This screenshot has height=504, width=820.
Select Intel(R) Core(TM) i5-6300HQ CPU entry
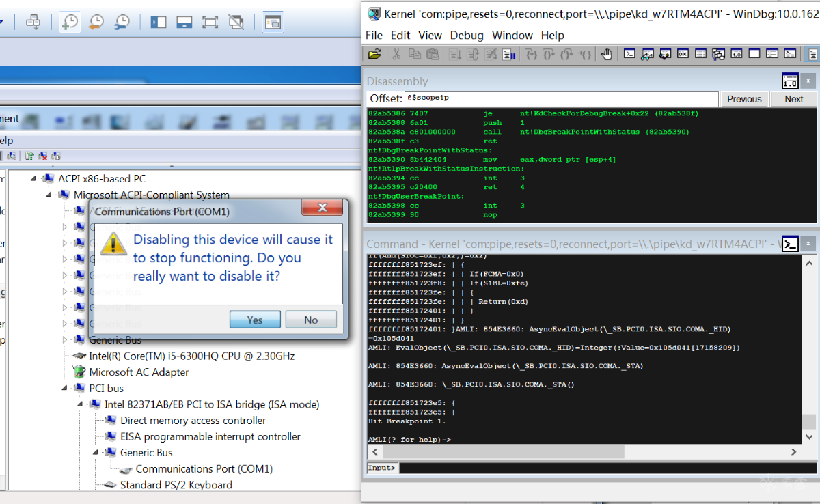pos(192,356)
